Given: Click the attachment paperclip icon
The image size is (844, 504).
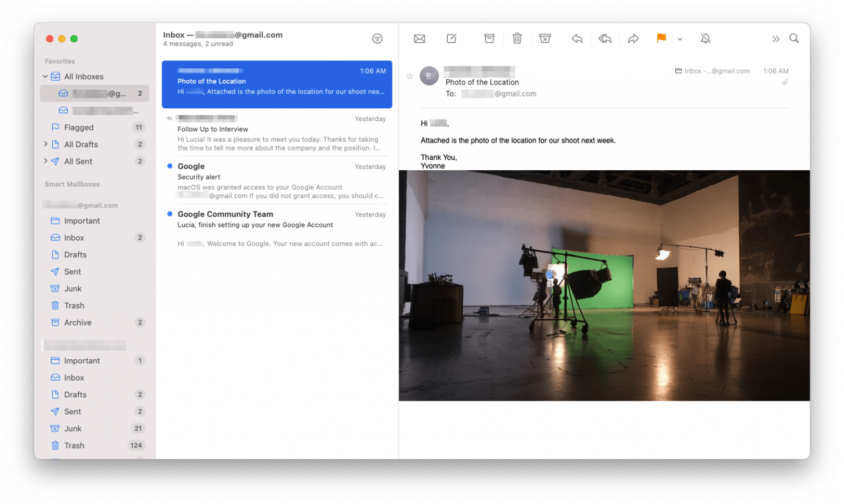Looking at the screenshot, I should [785, 82].
